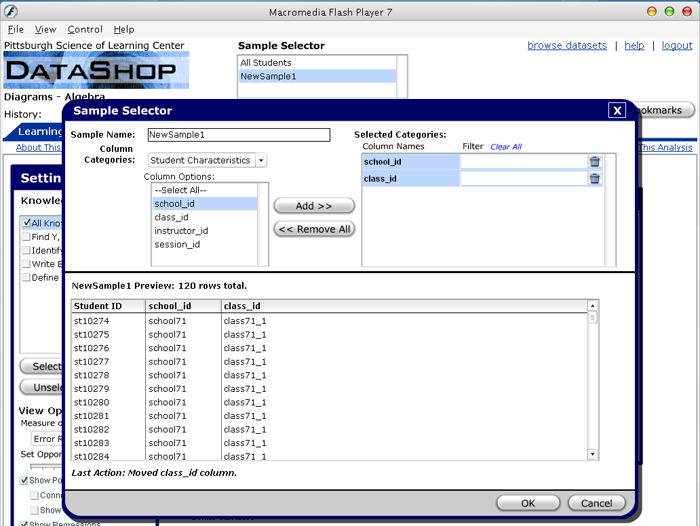Click in the Sample Name text field
The height and width of the screenshot is (526, 700).
pos(237,134)
